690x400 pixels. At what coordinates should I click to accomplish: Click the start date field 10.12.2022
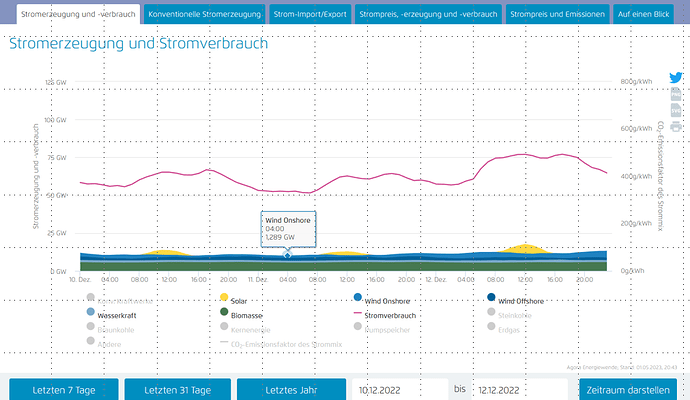pos(398,389)
